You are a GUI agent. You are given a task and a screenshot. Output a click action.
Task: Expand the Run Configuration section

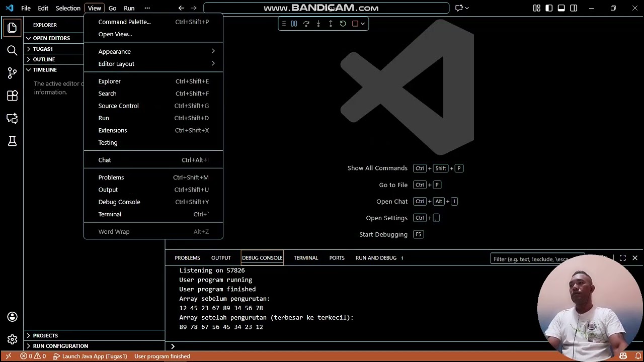point(95,346)
